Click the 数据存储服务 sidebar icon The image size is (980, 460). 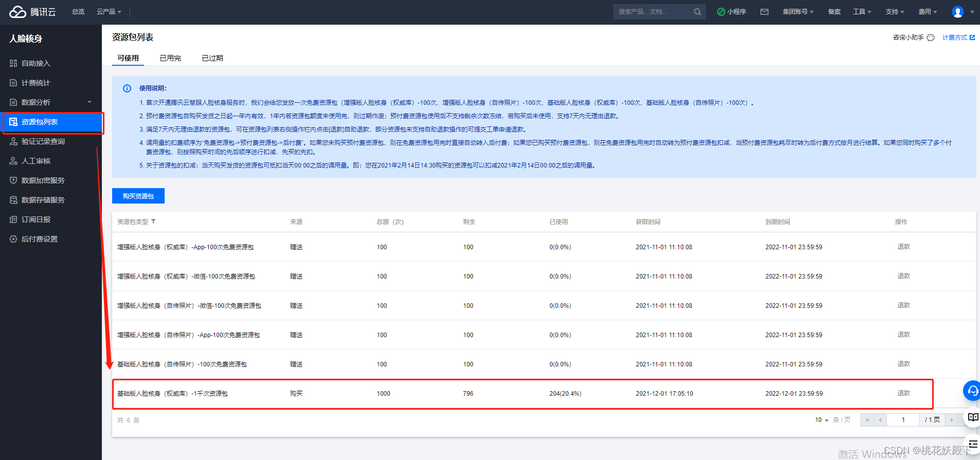(13, 200)
